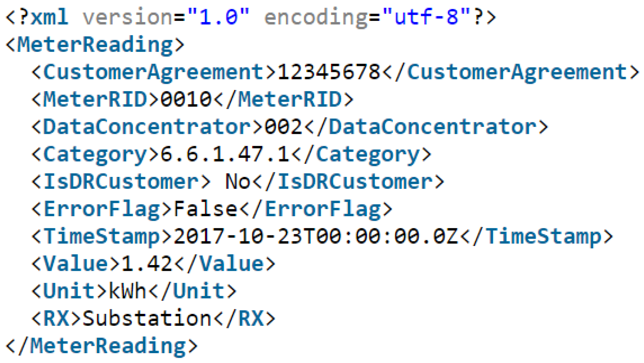Select the closing IsDRCustomer tag

(x=348, y=181)
